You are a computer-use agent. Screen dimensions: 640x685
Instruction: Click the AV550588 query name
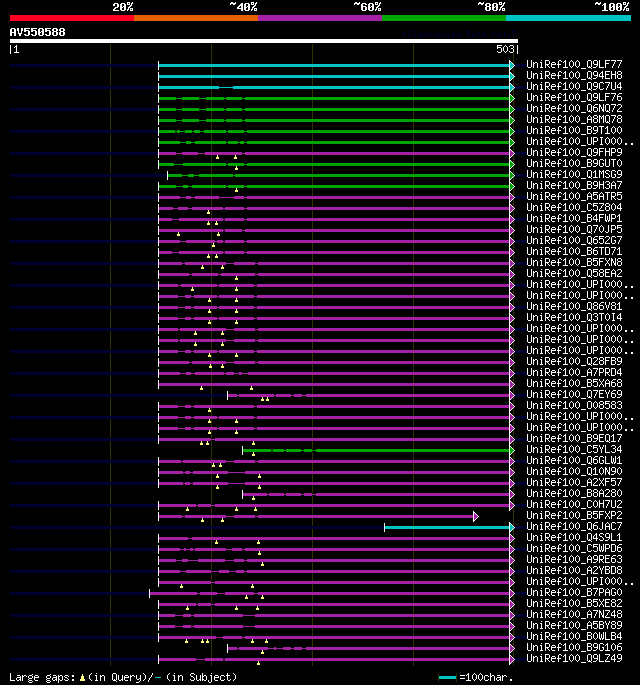(x=38, y=32)
